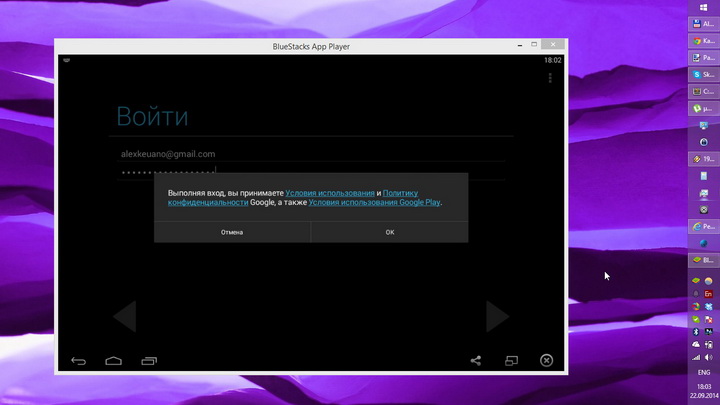Maximize the BlueStacks App Player window

[x=534, y=45]
